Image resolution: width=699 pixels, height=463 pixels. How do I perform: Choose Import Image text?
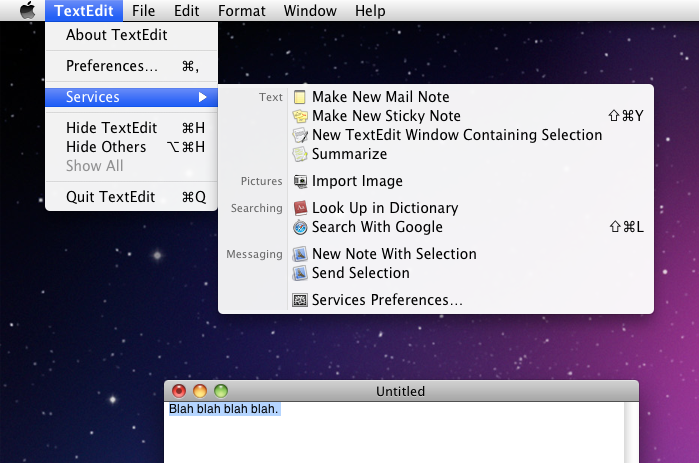pyautogui.click(x=357, y=181)
